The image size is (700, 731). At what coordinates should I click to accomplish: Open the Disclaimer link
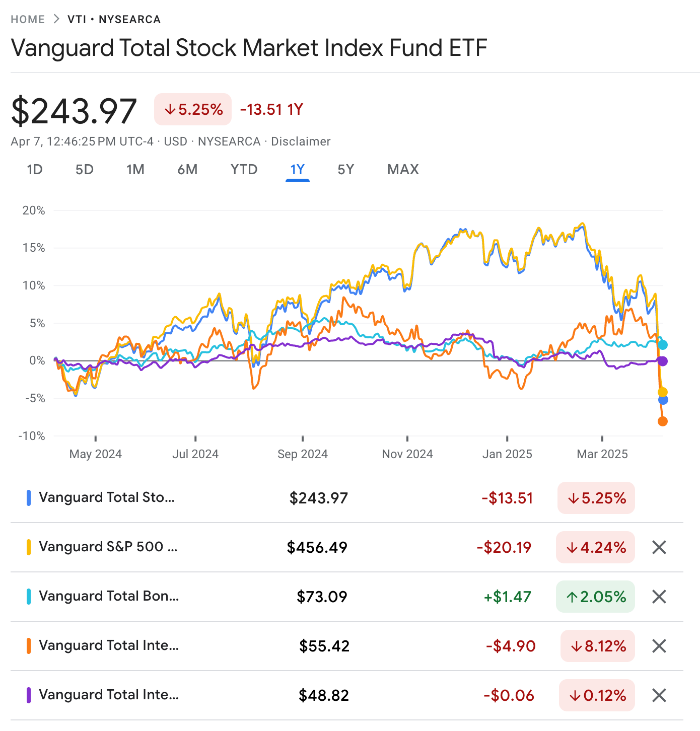pyautogui.click(x=301, y=141)
